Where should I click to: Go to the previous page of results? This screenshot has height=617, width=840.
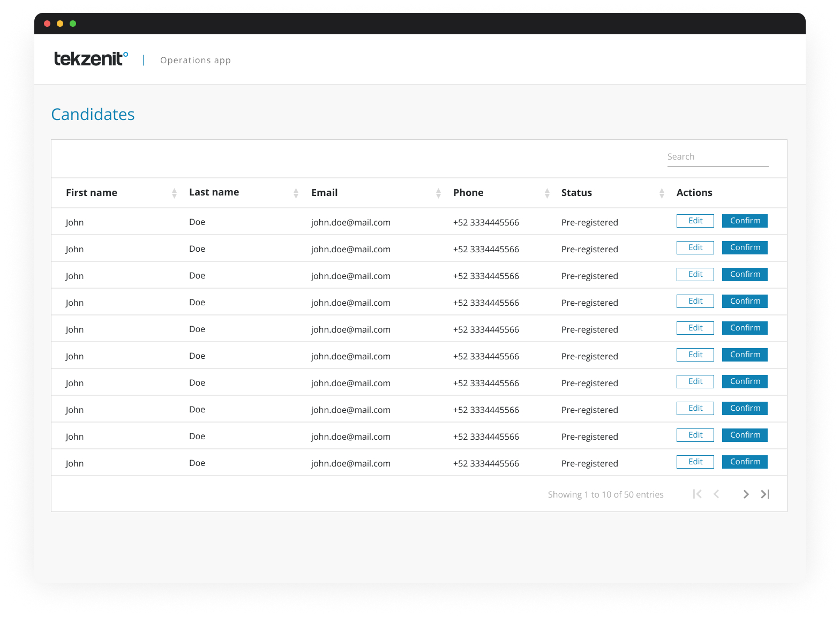[716, 494]
